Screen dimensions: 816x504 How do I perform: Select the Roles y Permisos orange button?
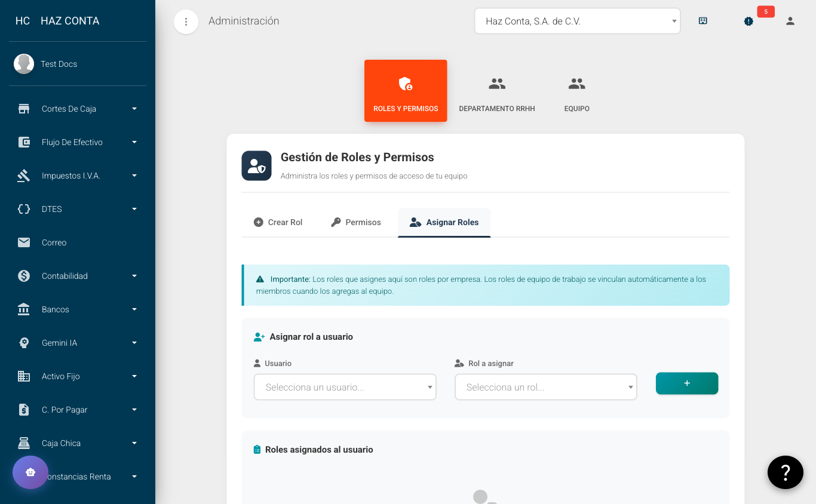point(406,91)
